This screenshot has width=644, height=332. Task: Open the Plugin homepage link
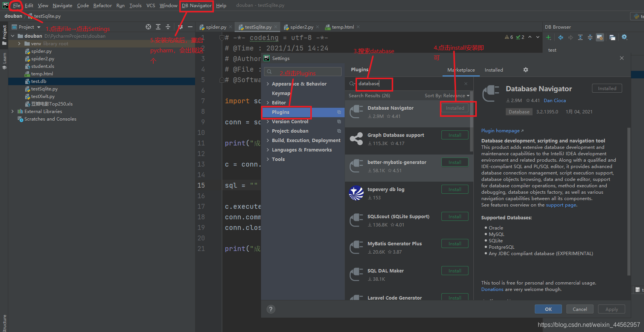click(x=502, y=130)
